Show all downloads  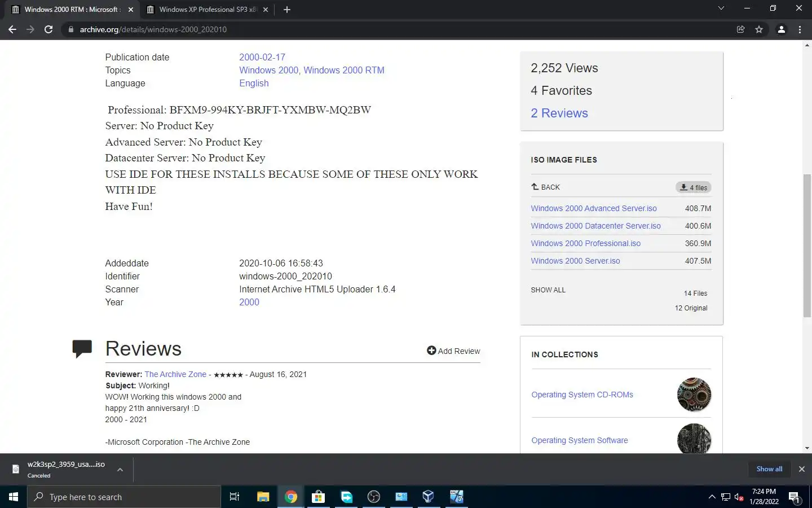(x=769, y=469)
